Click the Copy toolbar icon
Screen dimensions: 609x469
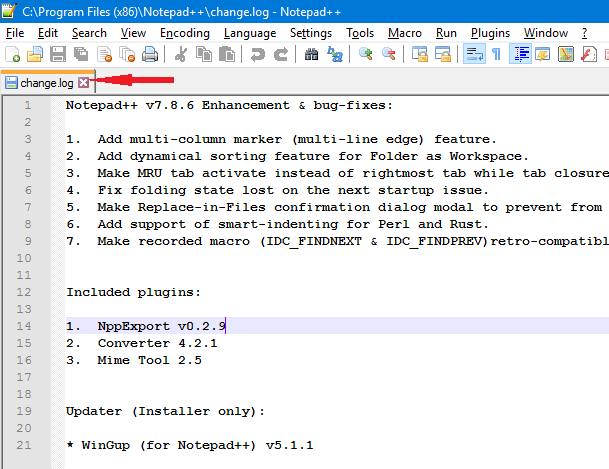[x=204, y=54]
